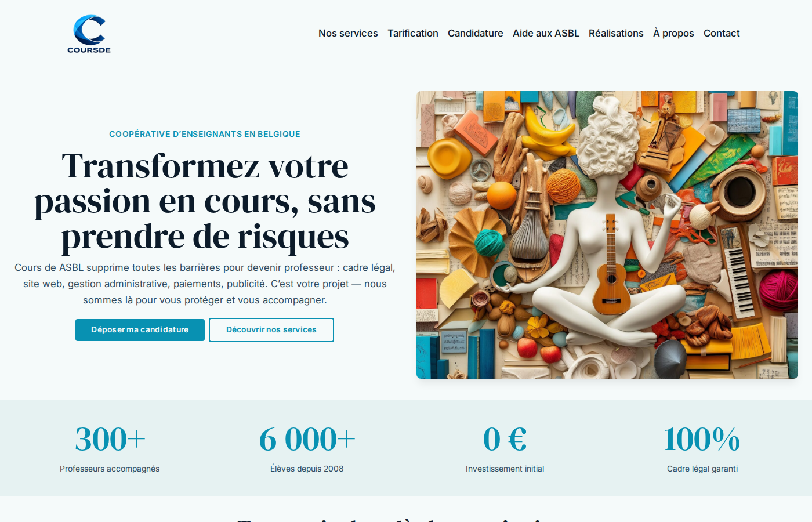Click the 300+ professors statistic
The width and height of the screenshot is (812, 522).
110,439
